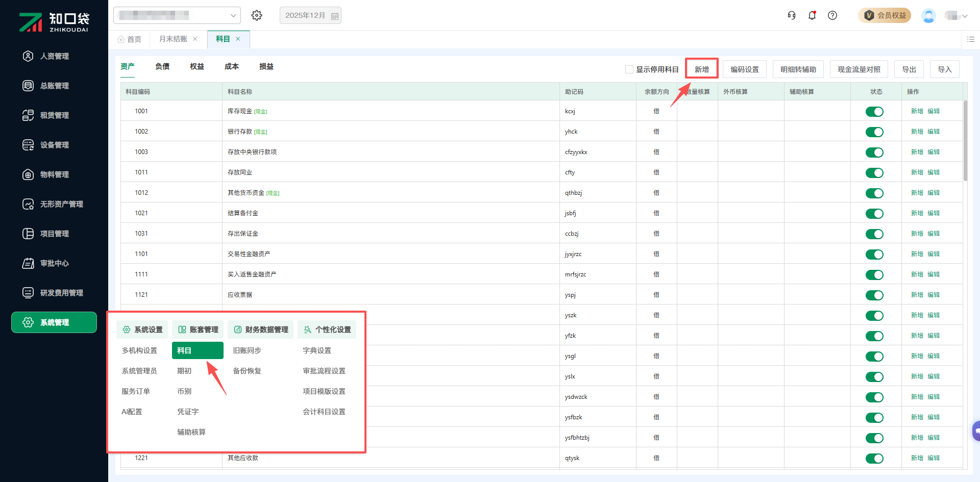Screen dimensions: 980x482
Task: Click the 新增 button in toolbar
Action: [702, 69]
